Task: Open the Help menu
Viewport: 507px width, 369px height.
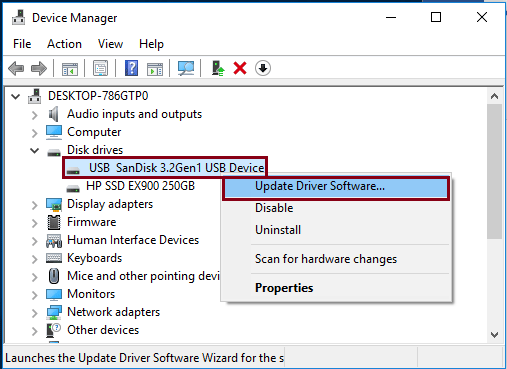Action: coord(151,44)
